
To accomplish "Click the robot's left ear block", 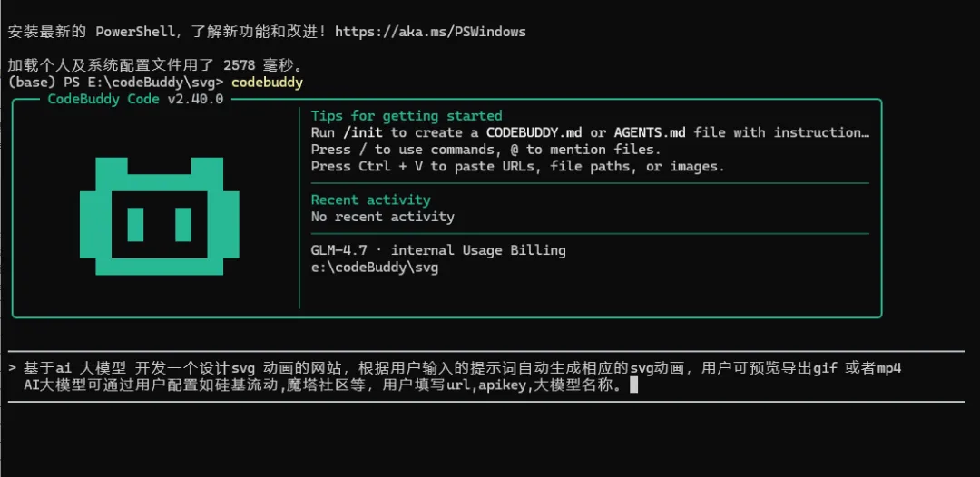I will [112, 168].
